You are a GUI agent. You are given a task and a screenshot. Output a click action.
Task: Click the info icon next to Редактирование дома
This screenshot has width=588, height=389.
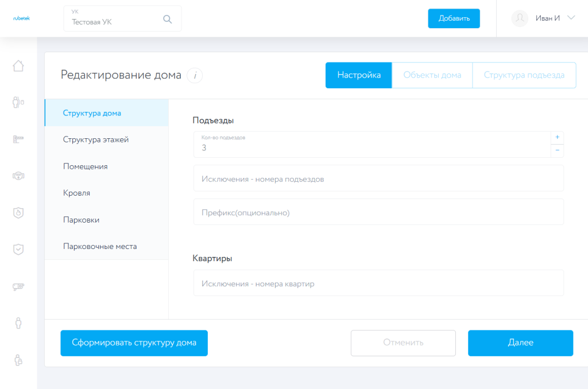tap(194, 75)
